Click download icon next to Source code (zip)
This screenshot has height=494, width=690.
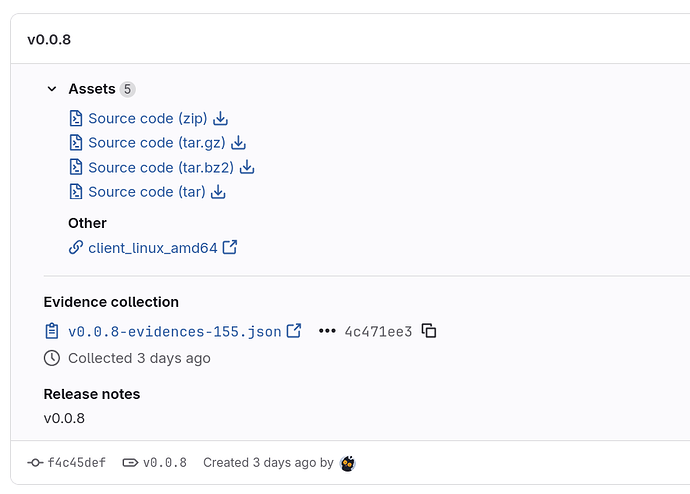coord(221,118)
